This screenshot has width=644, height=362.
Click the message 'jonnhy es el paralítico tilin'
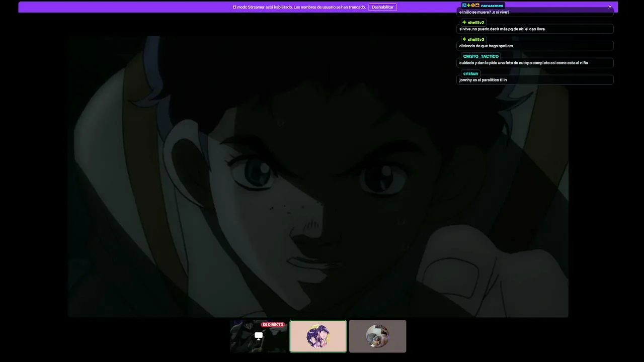point(483,80)
